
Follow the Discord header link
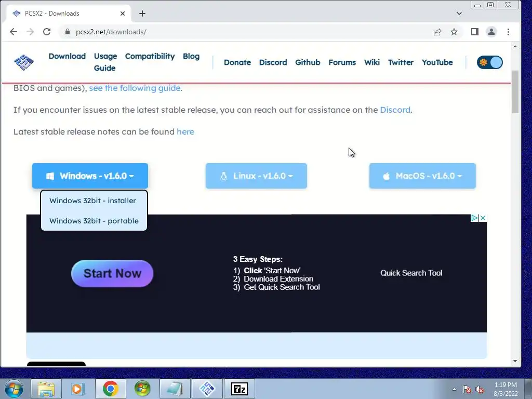point(273,62)
